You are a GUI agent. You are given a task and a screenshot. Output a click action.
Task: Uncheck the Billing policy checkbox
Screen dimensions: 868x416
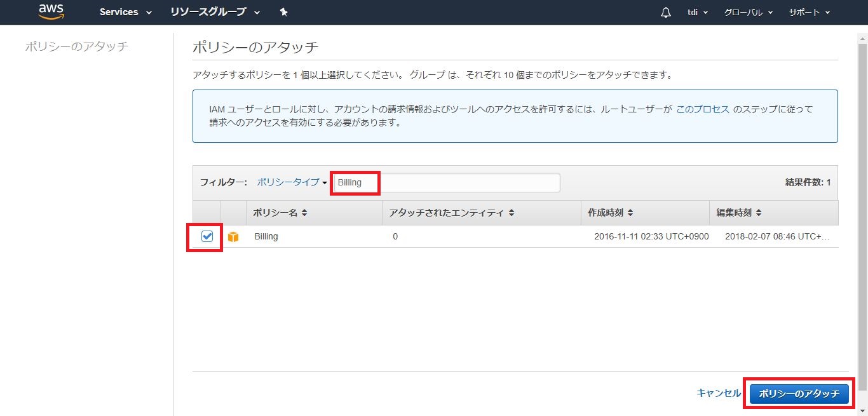pyautogui.click(x=207, y=236)
